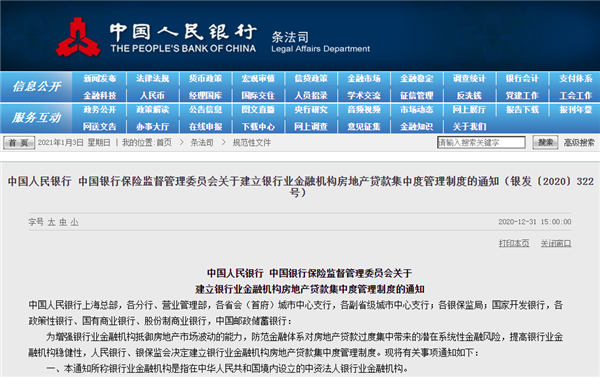
Task: Click 打印本页 to print page
Action: pos(514,243)
